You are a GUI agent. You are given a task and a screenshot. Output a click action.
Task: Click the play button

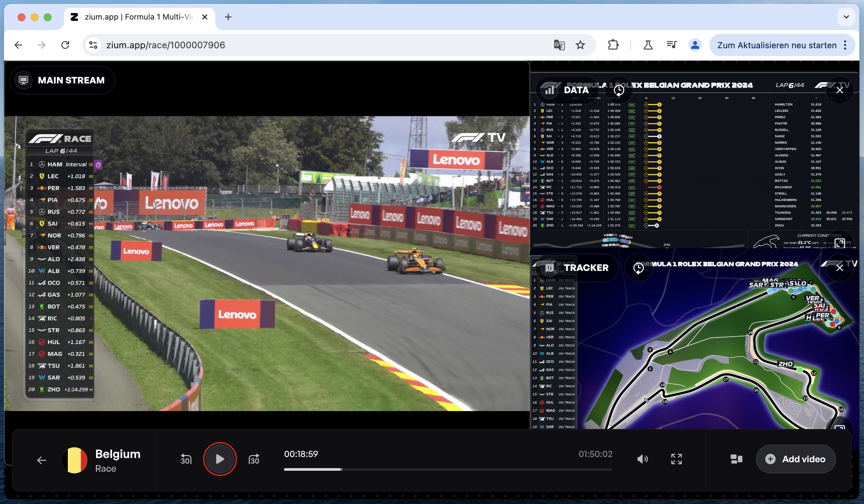[x=220, y=459]
